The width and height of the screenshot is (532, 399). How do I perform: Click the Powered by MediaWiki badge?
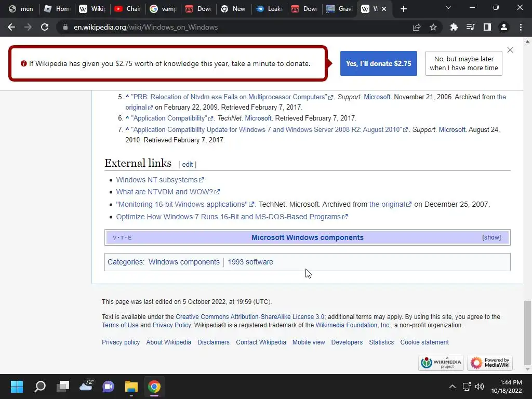click(490, 363)
